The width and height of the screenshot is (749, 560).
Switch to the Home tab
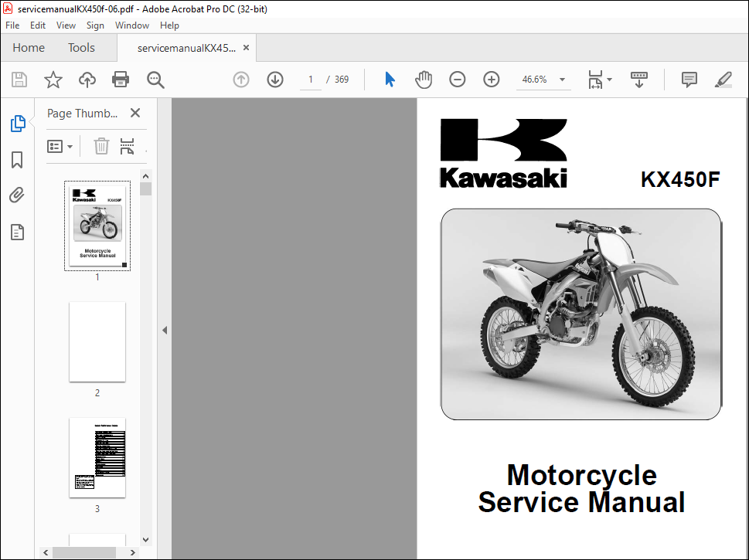(29, 48)
